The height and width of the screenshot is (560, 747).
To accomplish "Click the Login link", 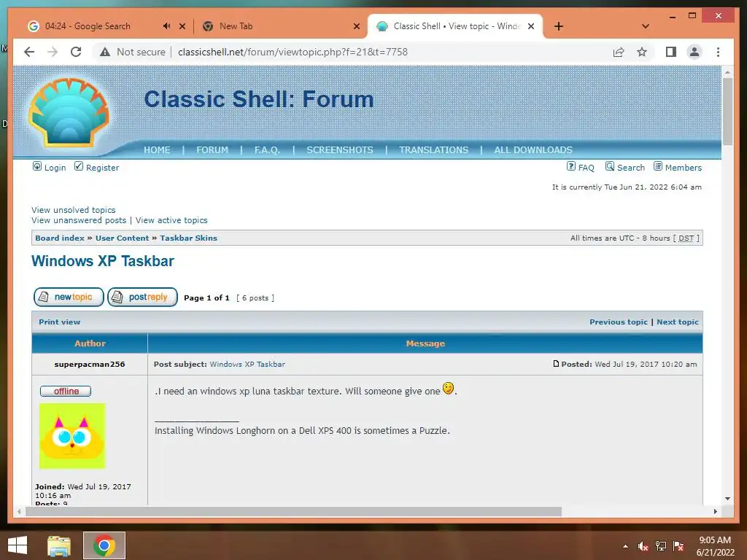I will (x=55, y=168).
